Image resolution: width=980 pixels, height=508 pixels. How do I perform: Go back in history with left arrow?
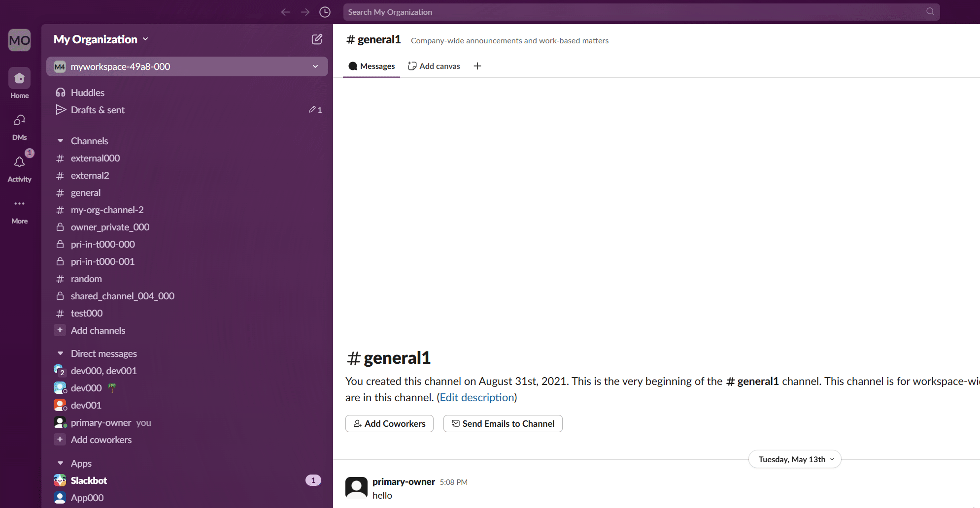[x=285, y=12]
